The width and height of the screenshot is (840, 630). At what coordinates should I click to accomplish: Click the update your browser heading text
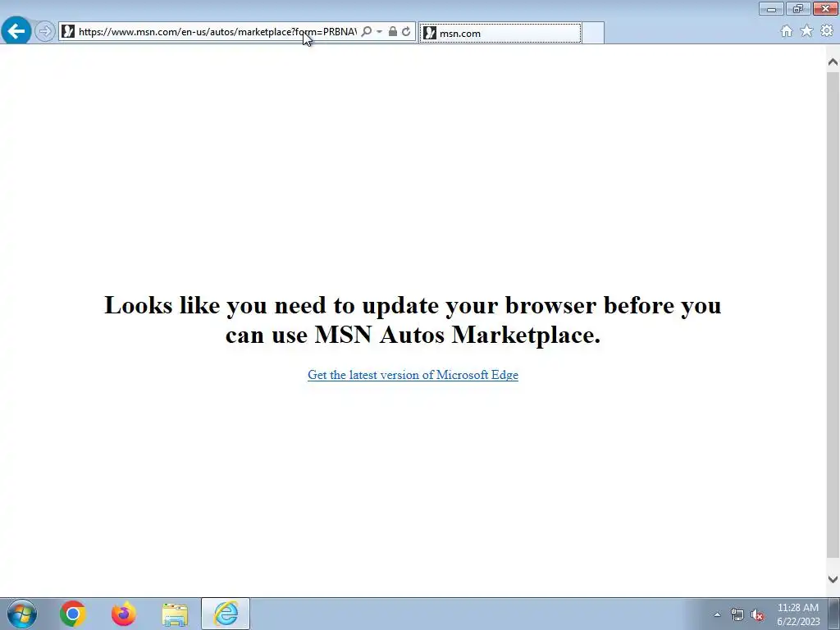tap(413, 320)
